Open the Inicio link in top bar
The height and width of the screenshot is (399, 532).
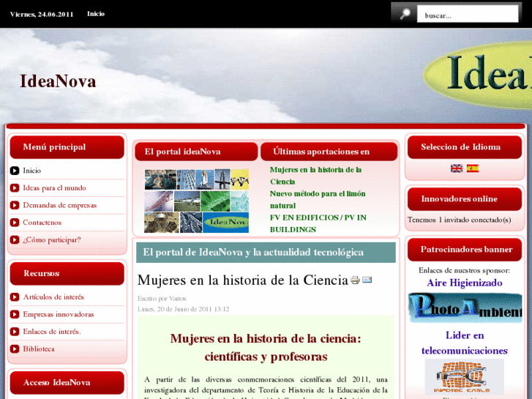tap(96, 14)
